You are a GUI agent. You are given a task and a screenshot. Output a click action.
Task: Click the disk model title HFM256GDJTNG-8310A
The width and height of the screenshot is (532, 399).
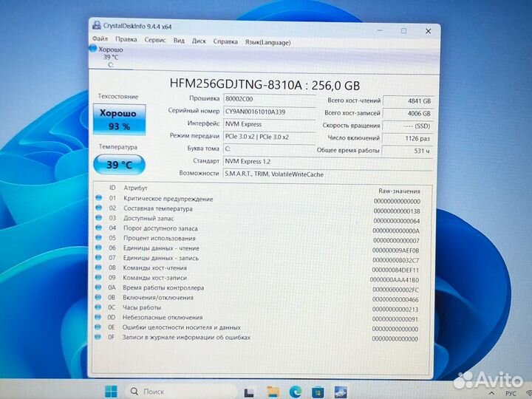point(236,83)
